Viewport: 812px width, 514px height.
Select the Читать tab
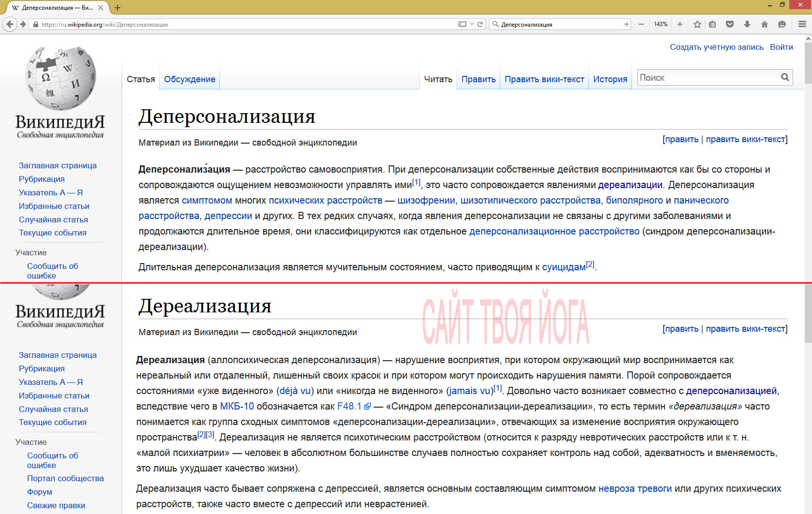[x=438, y=79]
